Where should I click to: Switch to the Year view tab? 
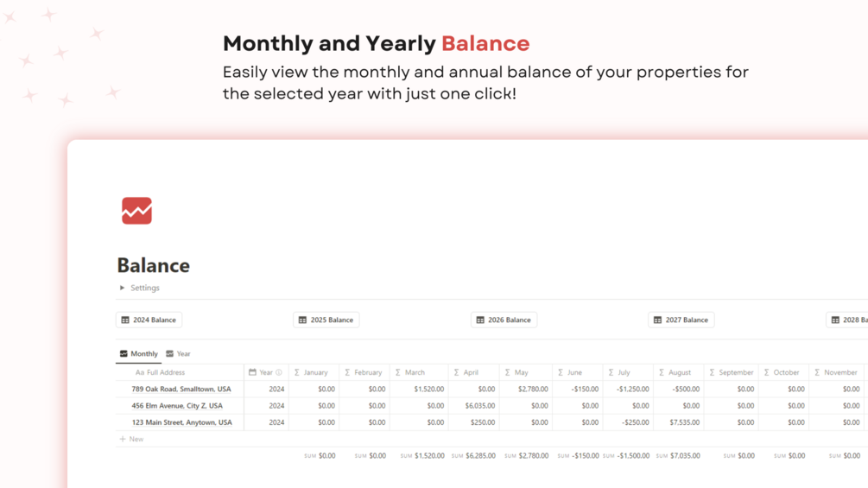[x=179, y=353]
